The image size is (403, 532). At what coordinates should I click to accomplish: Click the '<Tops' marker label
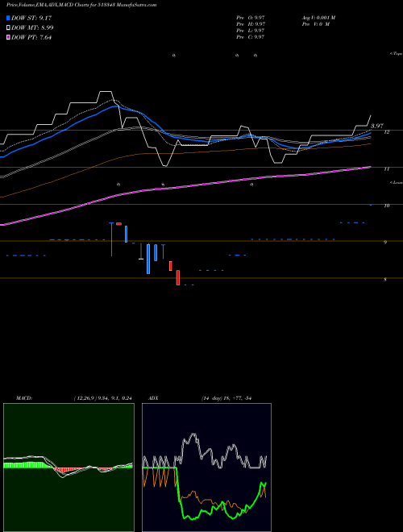396,54
